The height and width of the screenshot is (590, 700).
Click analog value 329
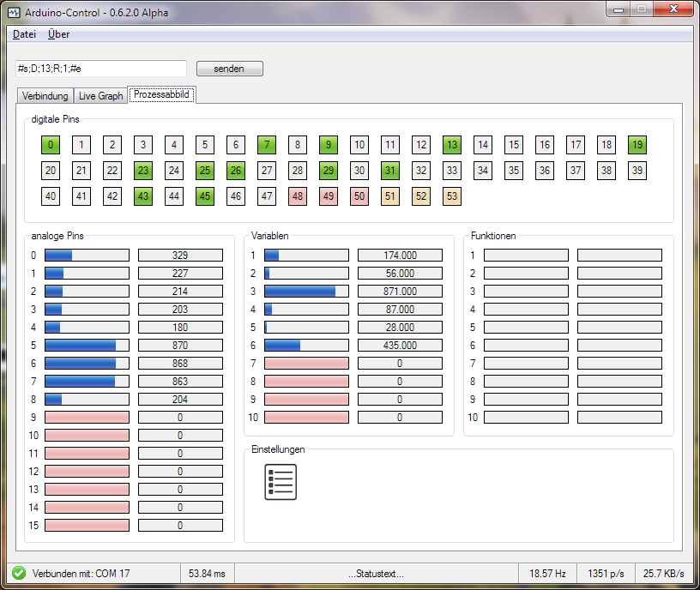(180, 256)
